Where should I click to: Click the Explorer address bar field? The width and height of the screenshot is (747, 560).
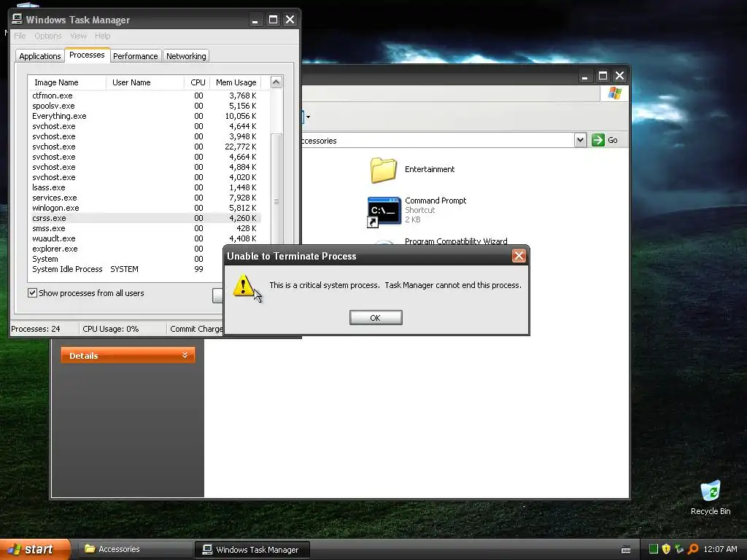[438, 141]
